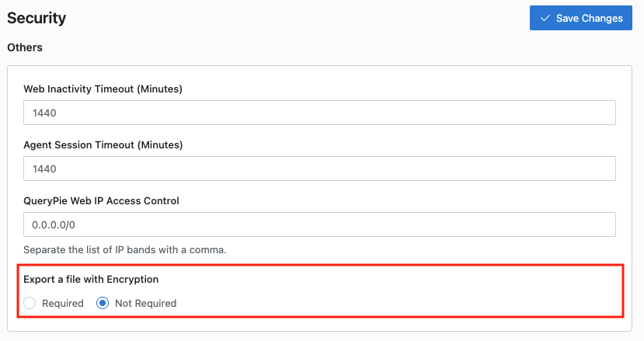Select the Not Required radio button

click(103, 303)
